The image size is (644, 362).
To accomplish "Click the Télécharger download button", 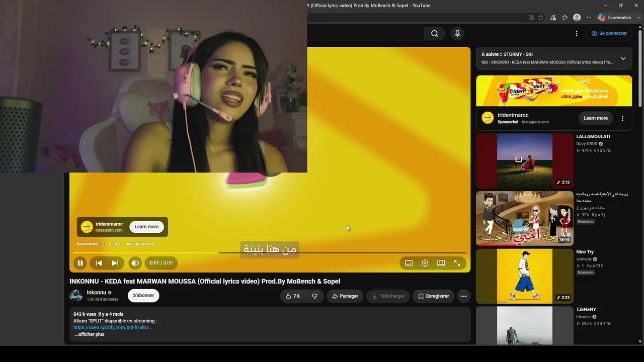I will (388, 296).
